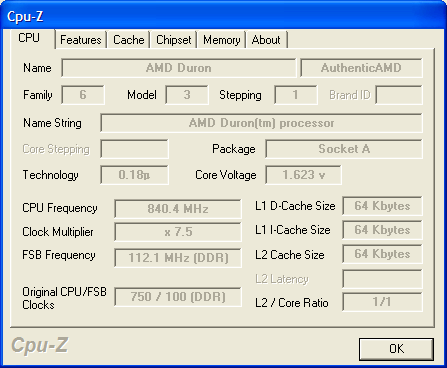Image resolution: width=447 pixels, height=368 pixels.
Task: Click the L2 Cache Size value field
Action: (x=382, y=254)
